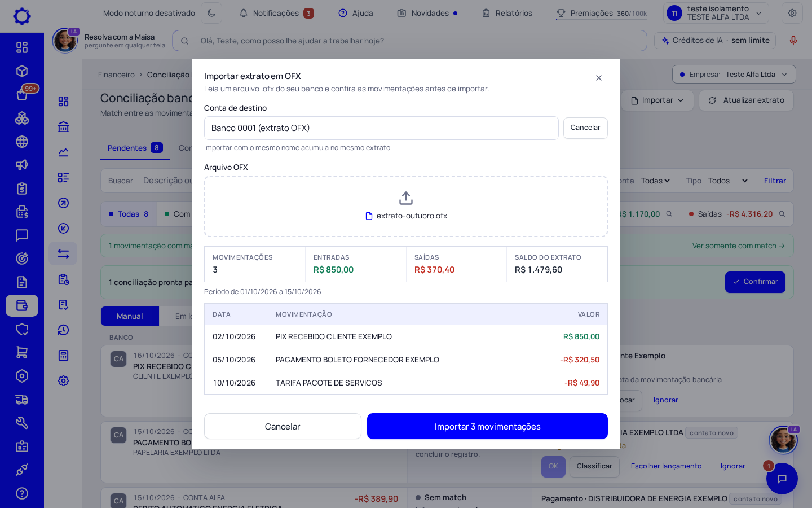Expand the teste isolamento user menu
Image resolution: width=812 pixels, height=508 pixels.
(716, 13)
